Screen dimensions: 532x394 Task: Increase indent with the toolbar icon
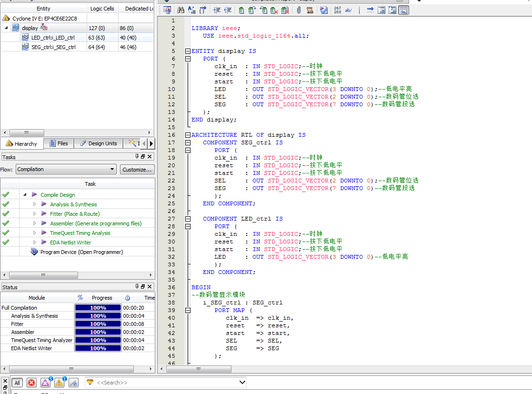(x=216, y=10)
